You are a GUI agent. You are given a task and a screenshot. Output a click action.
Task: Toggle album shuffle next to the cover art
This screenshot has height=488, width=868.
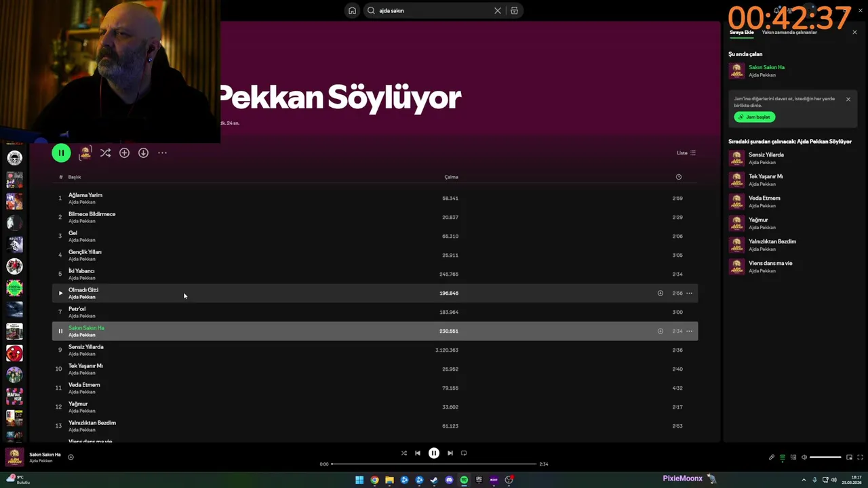[105, 153]
